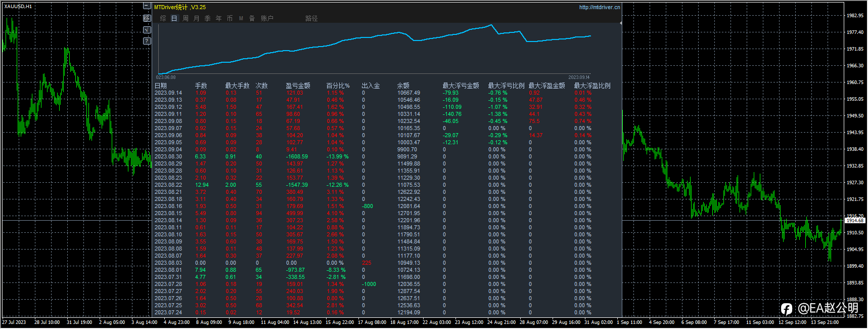Click the 1914.68 current price label
This screenshot has width=868, height=329.
855,220
